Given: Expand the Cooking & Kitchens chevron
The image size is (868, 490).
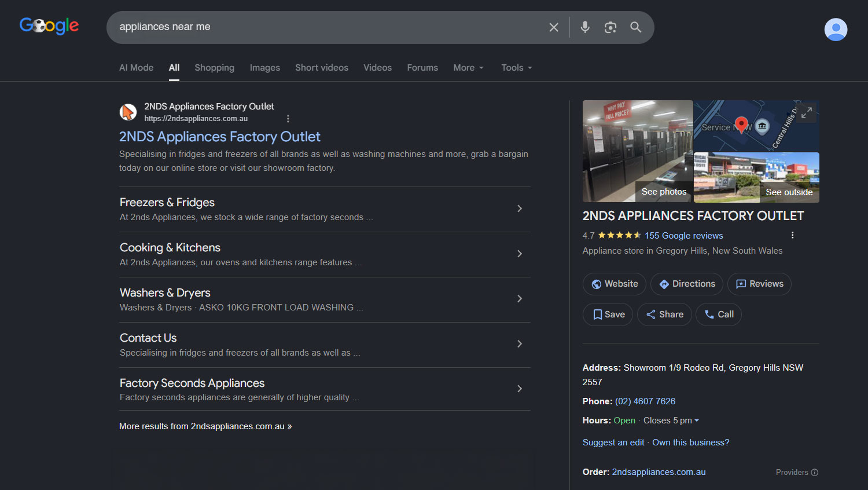Looking at the screenshot, I should tap(520, 254).
